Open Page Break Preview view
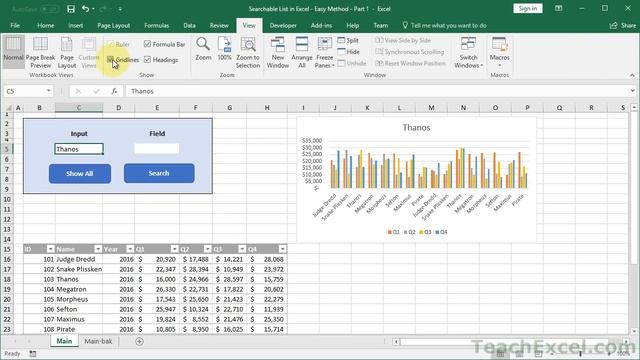This screenshot has height=360, width=640. coord(40,52)
